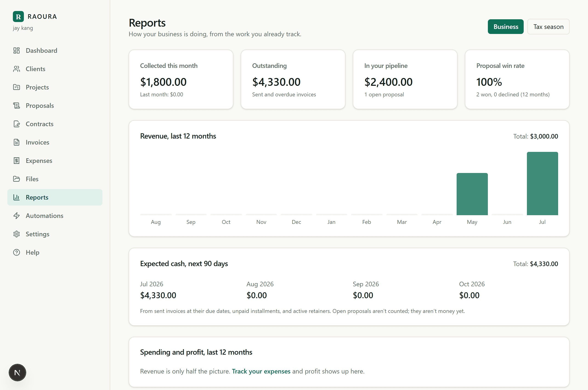
Task: Click the Help question mark icon
Action: click(17, 252)
